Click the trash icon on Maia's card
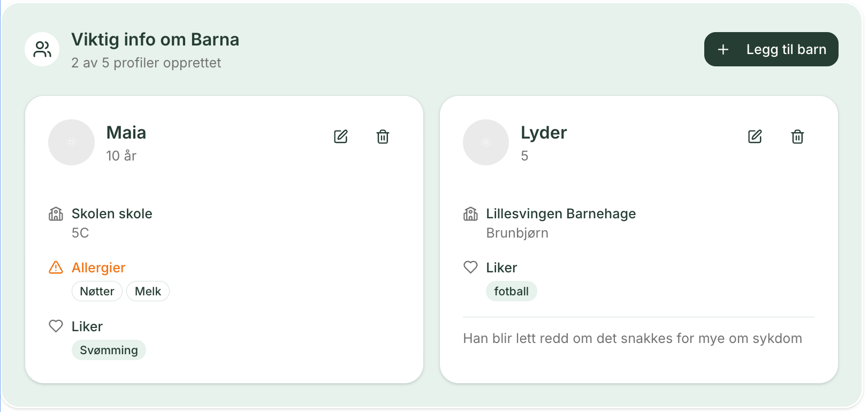868x412 pixels. coord(382,137)
